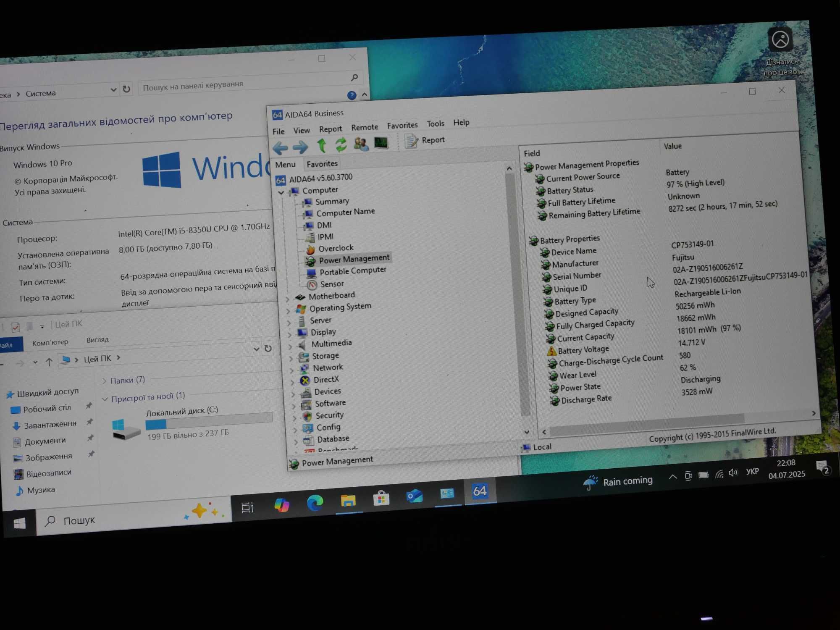Select the IPMI tree item
840x630 pixels.
325,237
